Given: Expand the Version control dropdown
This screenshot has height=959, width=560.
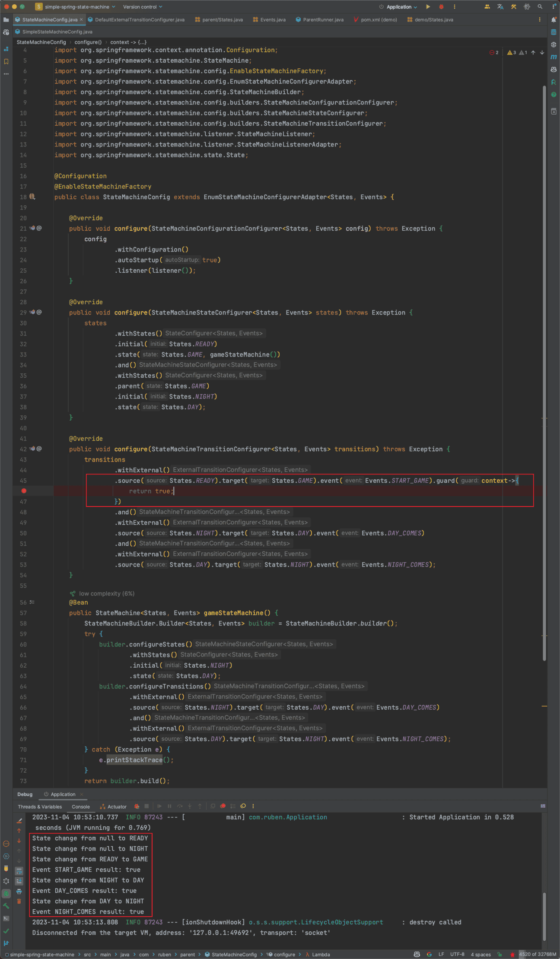Looking at the screenshot, I should (143, 7).
